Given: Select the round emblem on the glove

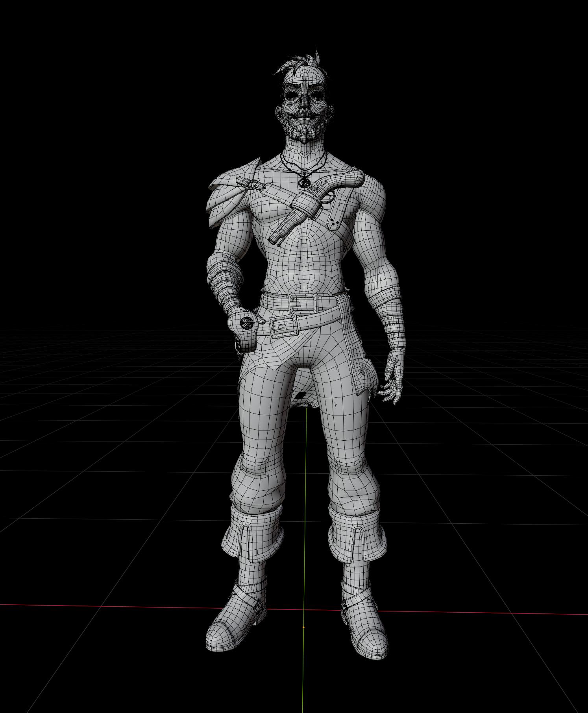Looking at the screenshot, I should [x=246, y=323].
